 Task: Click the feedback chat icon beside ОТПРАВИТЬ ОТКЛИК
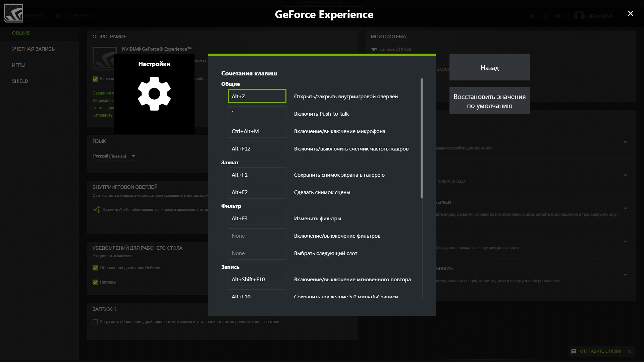click(x=574, y=351)
